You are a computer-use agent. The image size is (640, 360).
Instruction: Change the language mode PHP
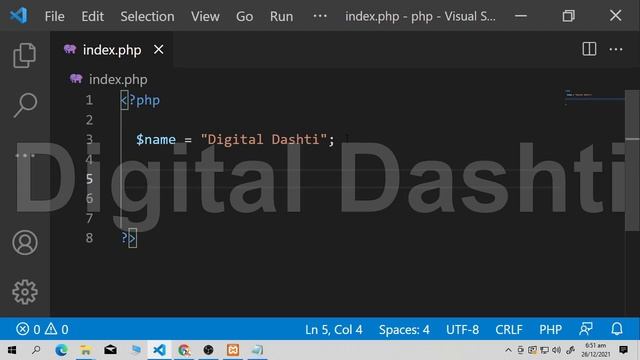tap(550, 329)
